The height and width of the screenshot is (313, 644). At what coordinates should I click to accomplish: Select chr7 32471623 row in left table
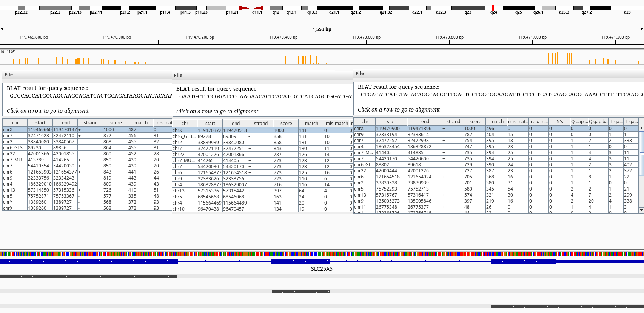(87, 135)
